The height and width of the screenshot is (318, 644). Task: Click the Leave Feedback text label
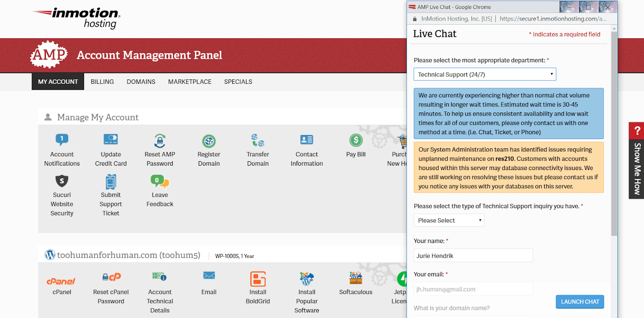click(160, 200)
